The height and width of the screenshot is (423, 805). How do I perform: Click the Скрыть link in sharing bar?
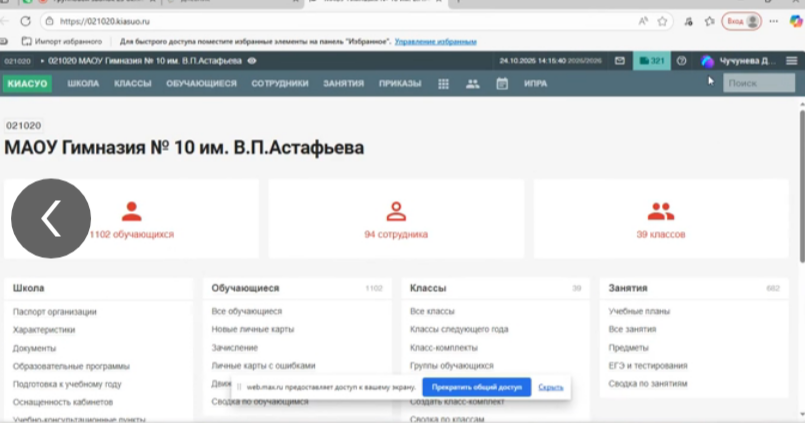550,387
